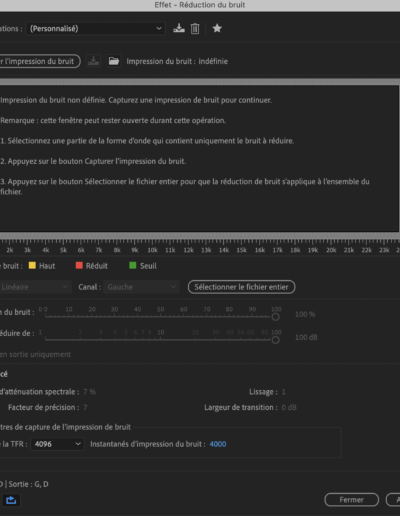400x516 pixels.
Task: Click red Réduit legend swatch
Action: pos(79,265)
